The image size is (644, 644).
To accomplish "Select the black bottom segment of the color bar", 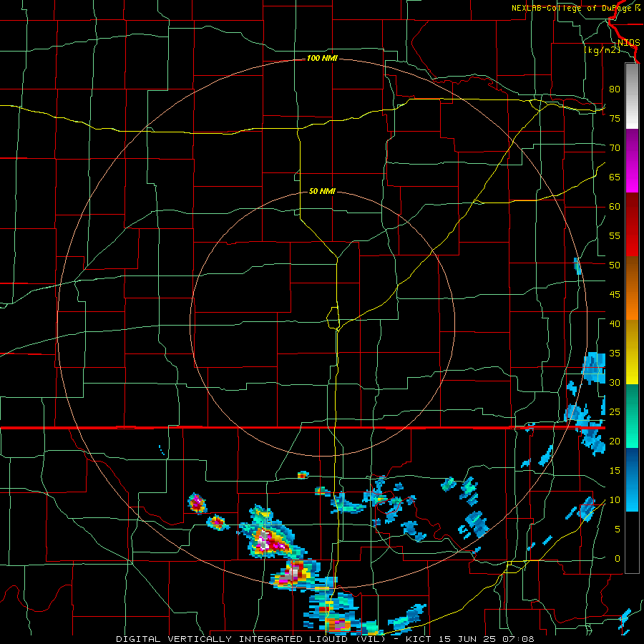I will [632, 542].
